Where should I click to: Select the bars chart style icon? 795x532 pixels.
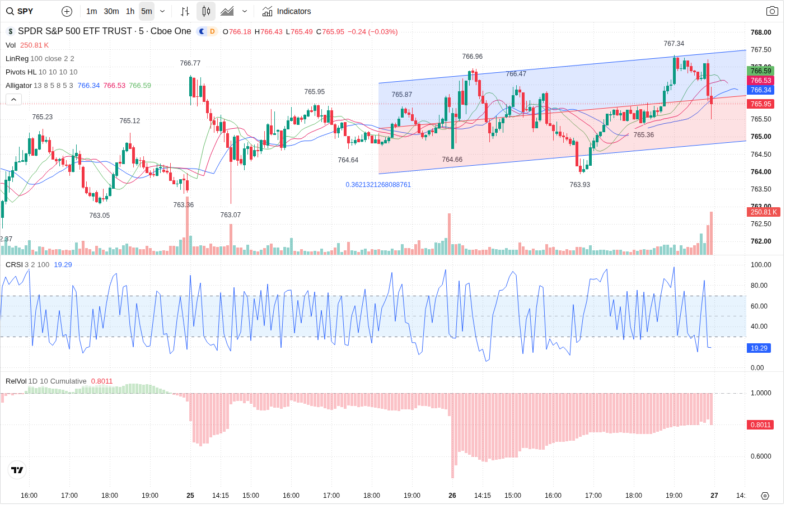[185, 11]
